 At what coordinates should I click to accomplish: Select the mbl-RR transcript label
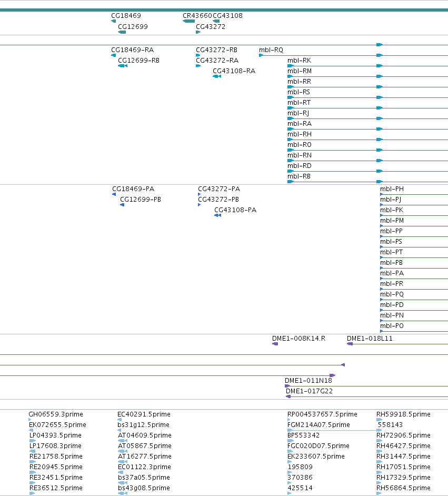click(299, 81)
